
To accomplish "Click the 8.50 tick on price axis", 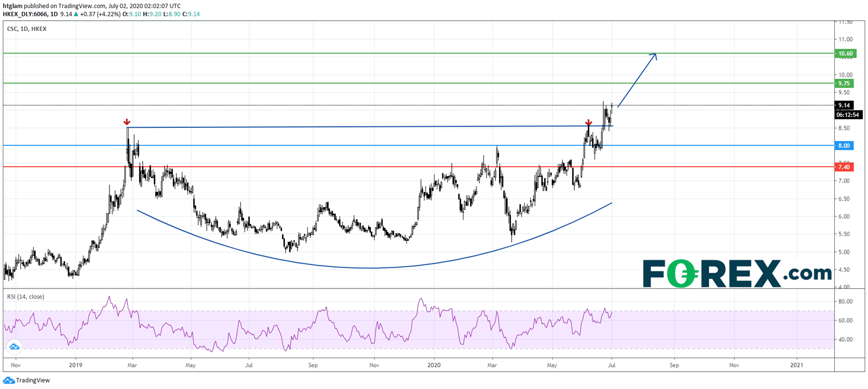I will [x=844, y=128].
